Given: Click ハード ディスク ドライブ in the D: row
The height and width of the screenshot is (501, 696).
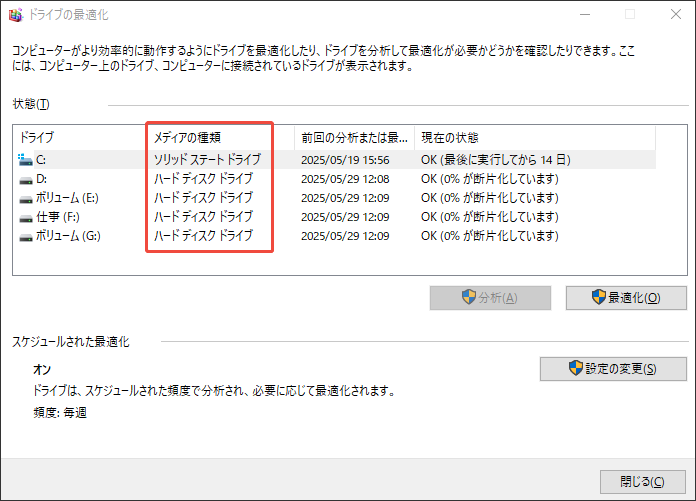Looking at the screenshot, I should pos(203,178).
